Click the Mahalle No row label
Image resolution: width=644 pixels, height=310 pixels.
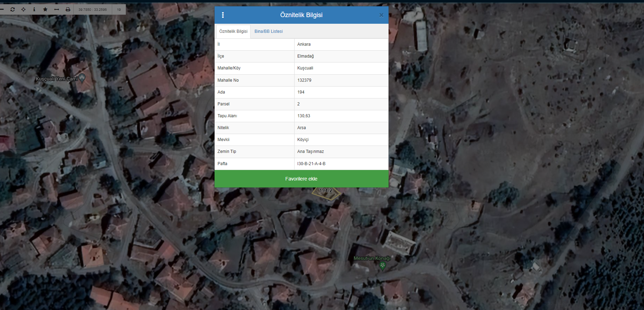click(x=228, y=80)
